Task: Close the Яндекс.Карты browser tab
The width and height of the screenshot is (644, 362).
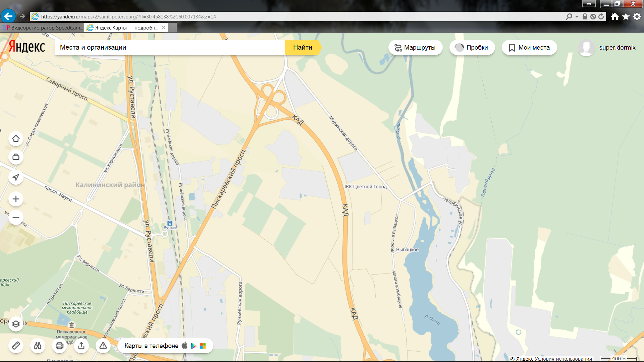Action: pyautogui.click(x=164, y=27)
